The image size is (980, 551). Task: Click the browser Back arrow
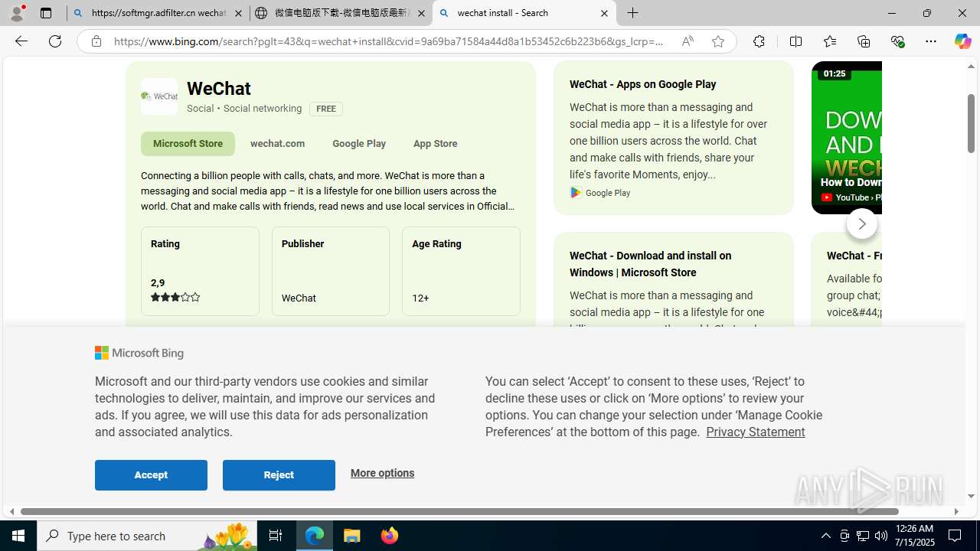point(21,41)
